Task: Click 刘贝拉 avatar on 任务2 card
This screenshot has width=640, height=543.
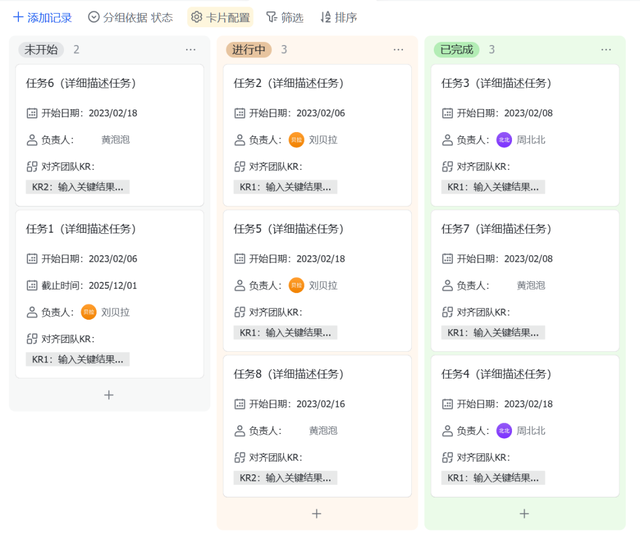Action: click(297, 140)
